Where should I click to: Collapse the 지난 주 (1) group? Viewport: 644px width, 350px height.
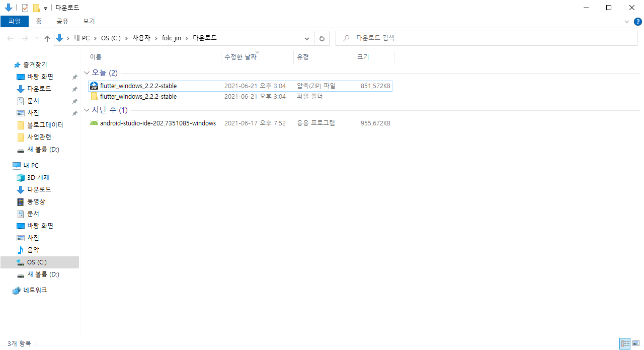87,110
